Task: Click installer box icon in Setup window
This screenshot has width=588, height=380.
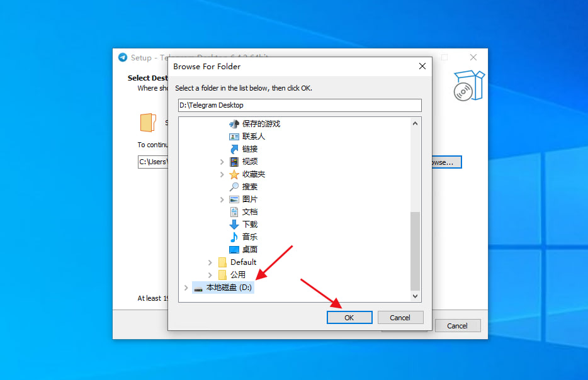Action: [x=469, y=86]
